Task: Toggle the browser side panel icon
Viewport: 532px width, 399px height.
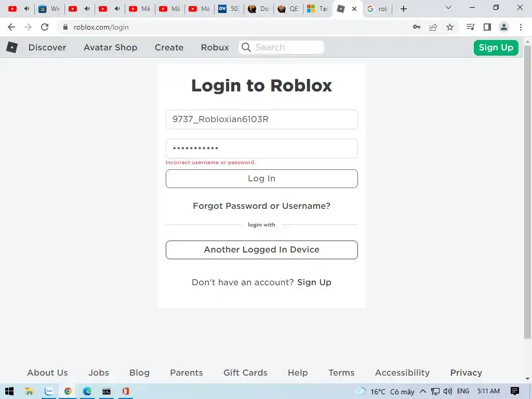Action: (x=487, y=27)
